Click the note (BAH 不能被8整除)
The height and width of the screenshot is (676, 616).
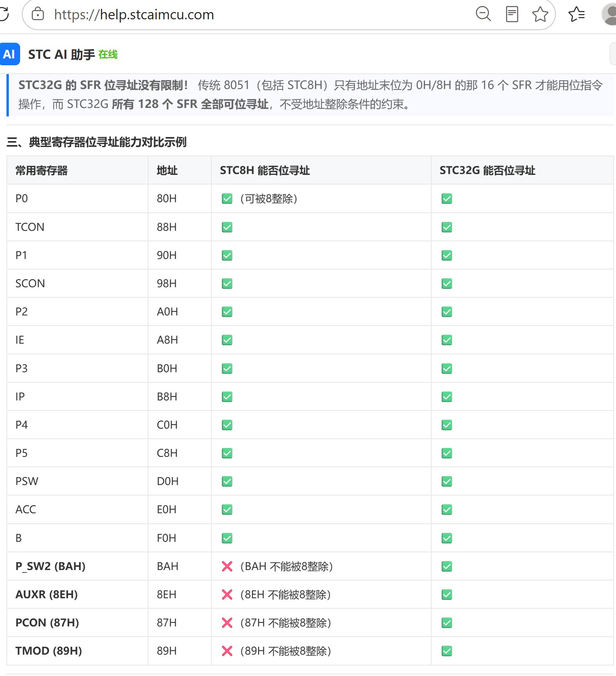[287, 566]
